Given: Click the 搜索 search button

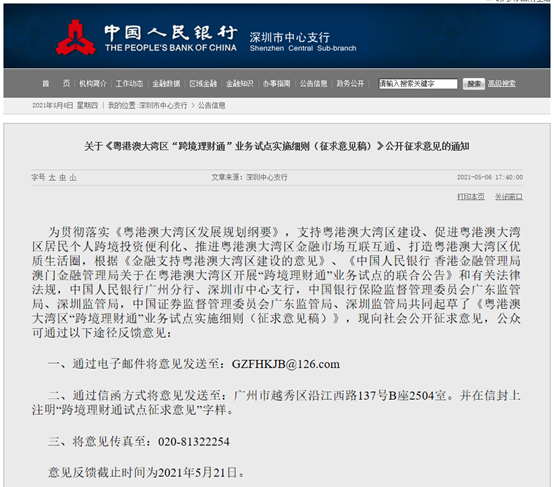Looking at the screenshot, I should (474, 84).
